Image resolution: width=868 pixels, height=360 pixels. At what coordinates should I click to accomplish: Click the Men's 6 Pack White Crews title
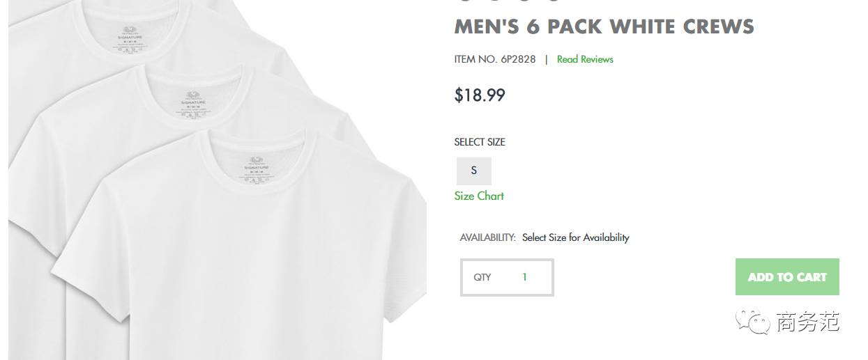coord(604,26)
